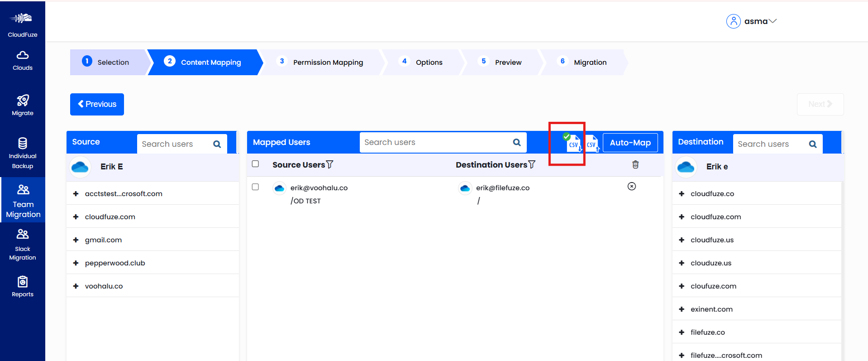868x361 pixels.
Task: Check the erik@voohalu.co mapping row
Action: (x=255, y=187)
